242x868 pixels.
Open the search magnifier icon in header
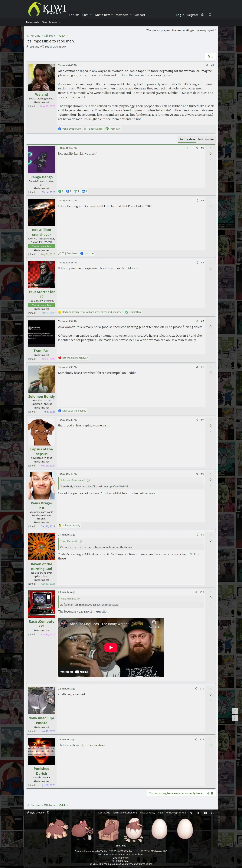point(210,15)
